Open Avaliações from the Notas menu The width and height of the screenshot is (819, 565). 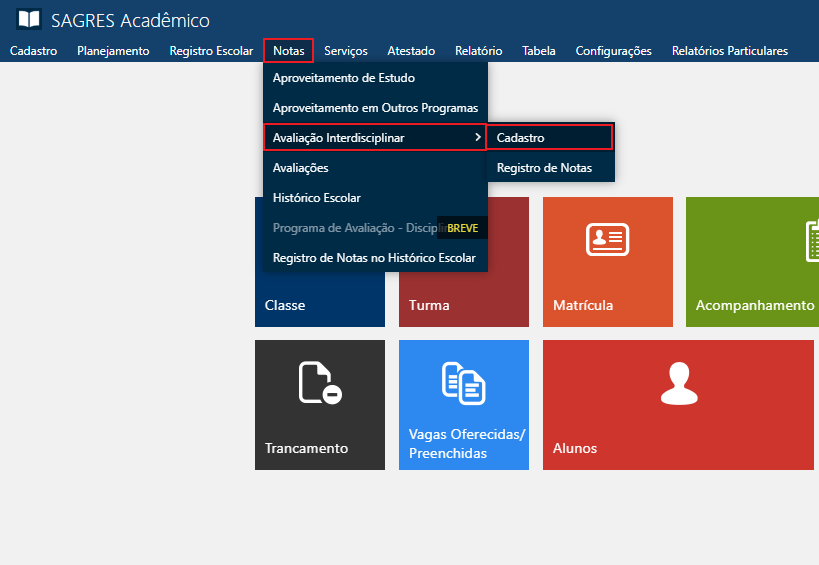tap(300, 168)
